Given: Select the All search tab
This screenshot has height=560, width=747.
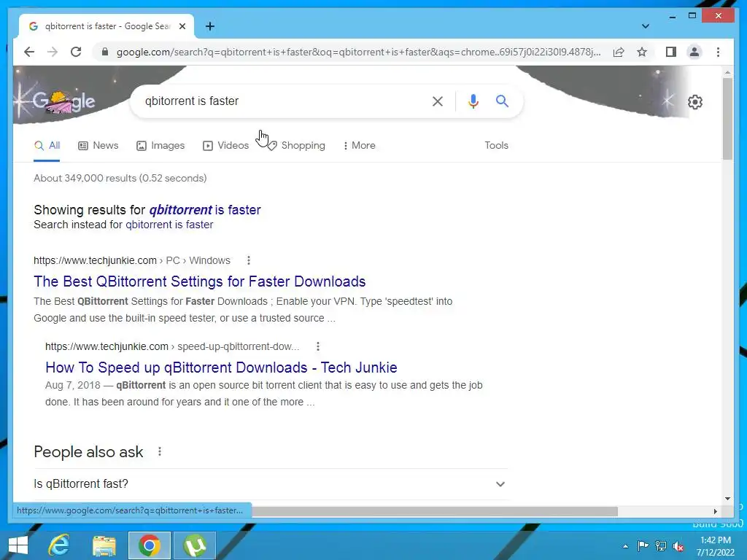Looking at the screenshot, I should [x=47, y=145].
